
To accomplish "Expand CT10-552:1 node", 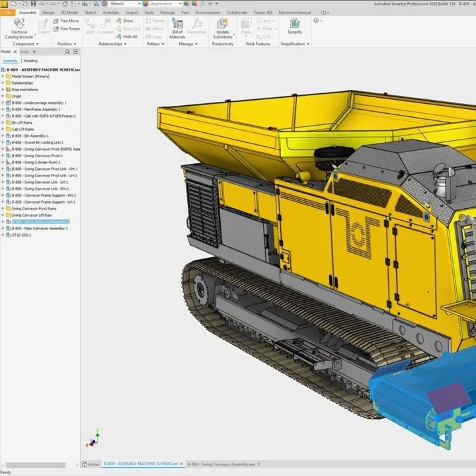I will pyautogui.click(x=3, y=235).
